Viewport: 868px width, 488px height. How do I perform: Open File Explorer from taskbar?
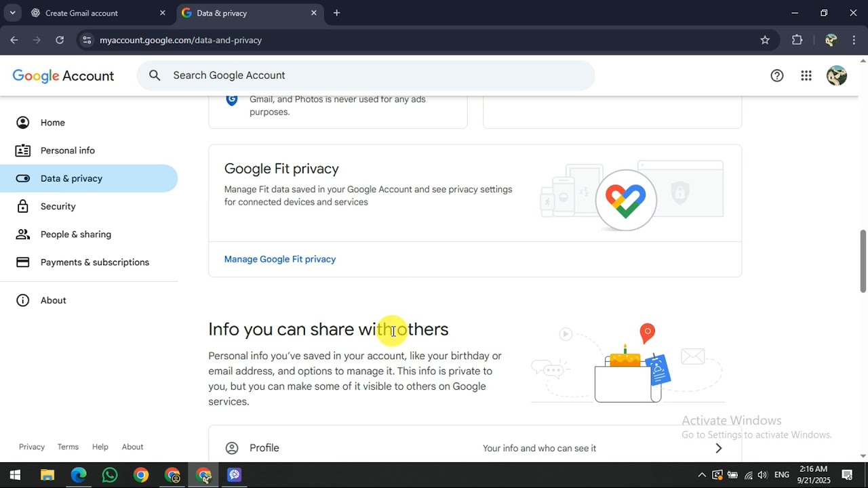click(47, 475)
